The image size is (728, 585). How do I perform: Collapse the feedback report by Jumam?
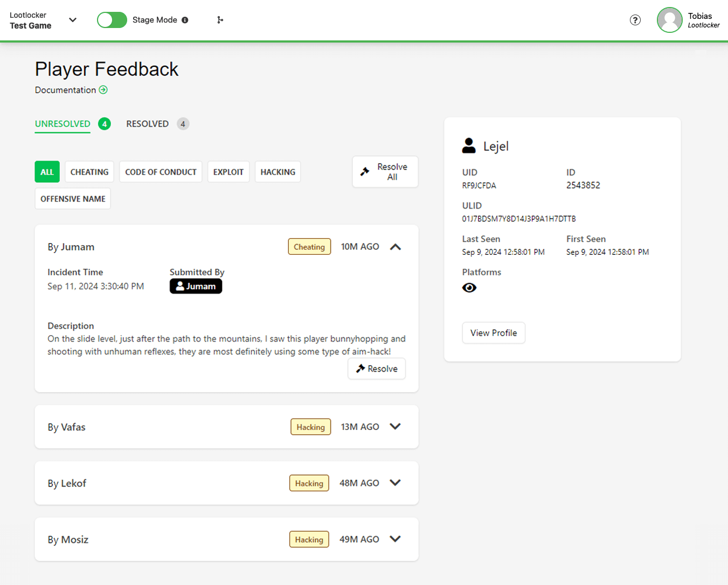tap(396, 247)
